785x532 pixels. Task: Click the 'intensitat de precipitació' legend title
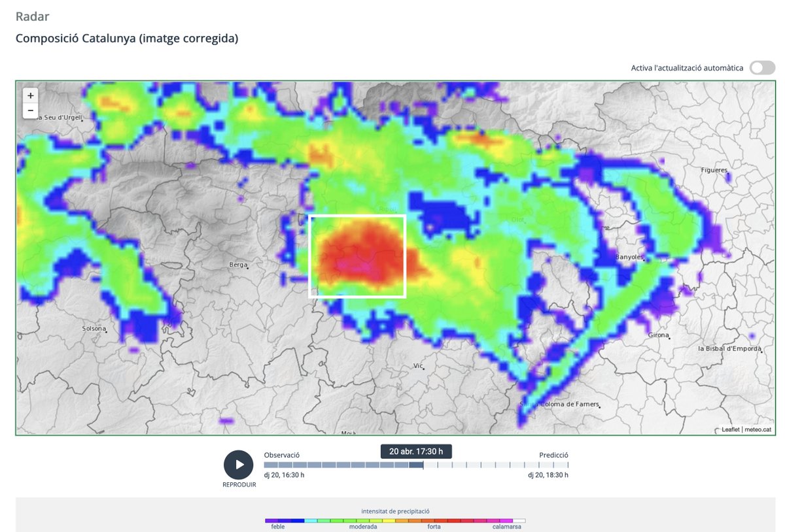(395, 511)
